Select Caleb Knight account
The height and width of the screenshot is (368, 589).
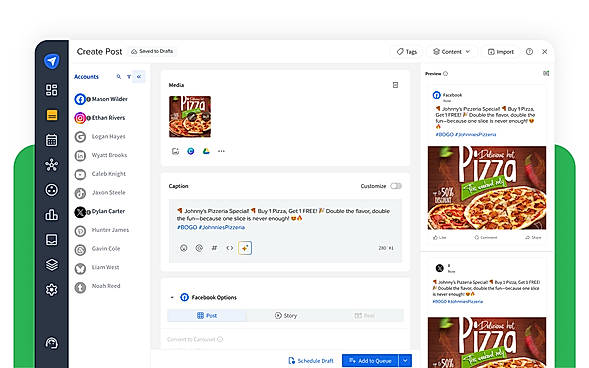101,174
